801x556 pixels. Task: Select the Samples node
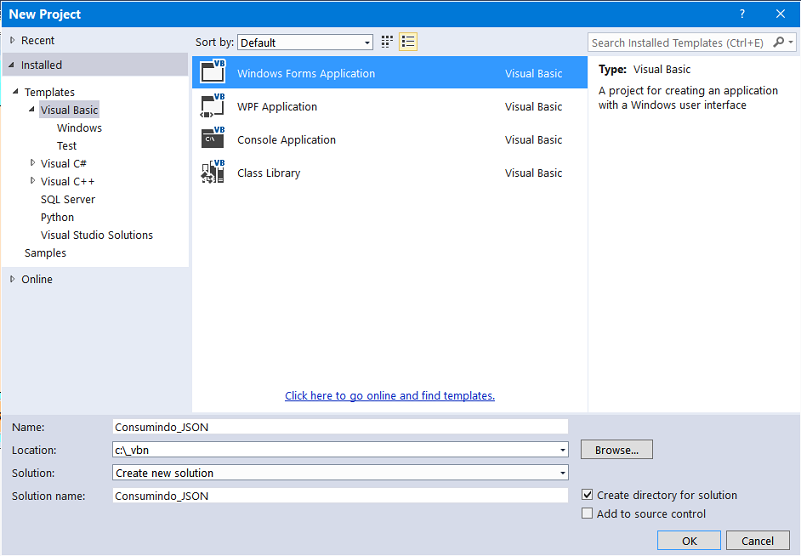[45, 253]
